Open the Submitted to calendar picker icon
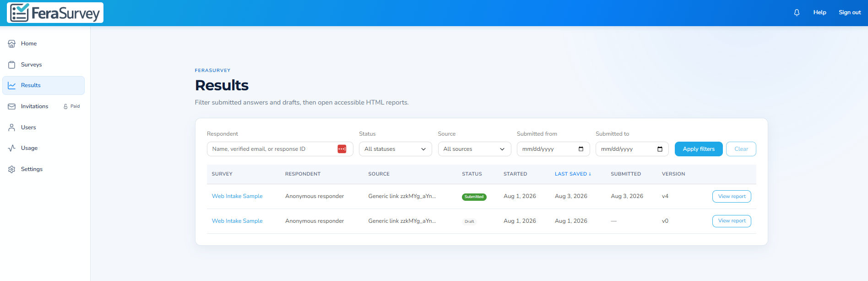 click(660, 149)
